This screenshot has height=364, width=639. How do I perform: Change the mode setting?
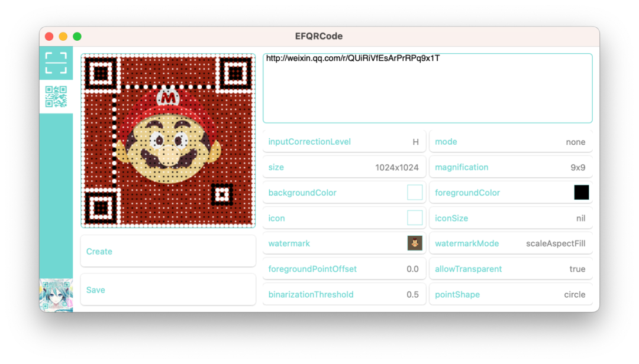coord(510,142)
